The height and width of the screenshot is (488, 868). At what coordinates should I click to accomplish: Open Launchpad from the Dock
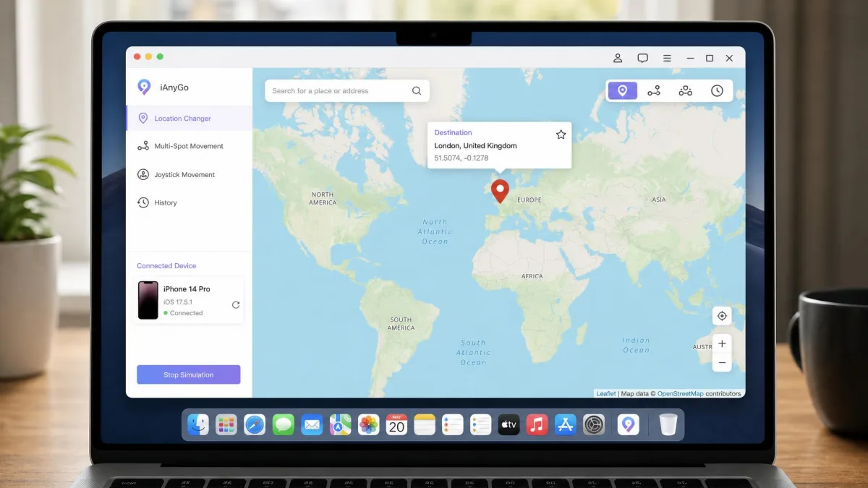coord(226,425)
